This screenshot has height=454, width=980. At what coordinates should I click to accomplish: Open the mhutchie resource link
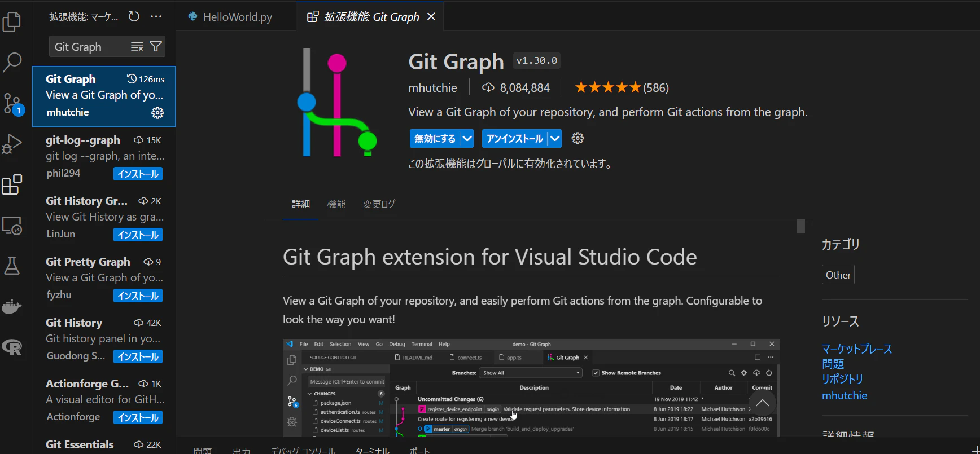[x=845, y=395]
